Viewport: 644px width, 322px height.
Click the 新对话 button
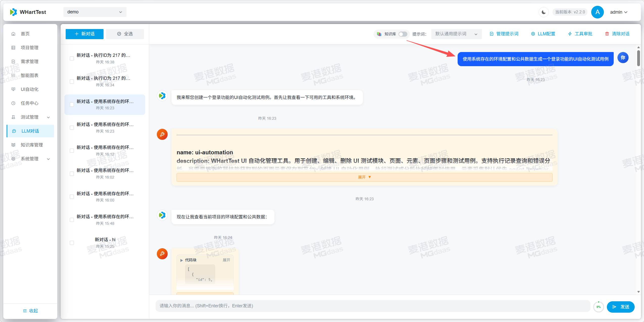pos(85,34)
